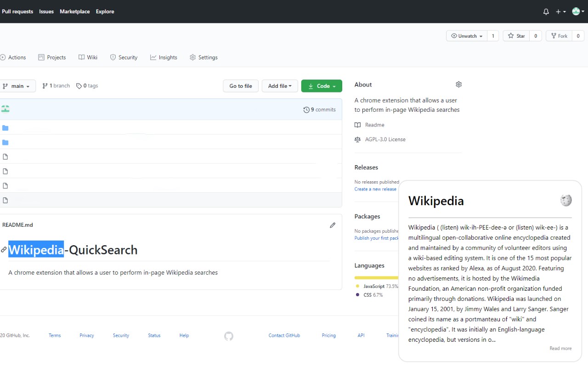Viewport: 588px width, 368px height.
Task: Click the README heading anchor link icon
Action: pyautogui.click(x=4, y=250)
